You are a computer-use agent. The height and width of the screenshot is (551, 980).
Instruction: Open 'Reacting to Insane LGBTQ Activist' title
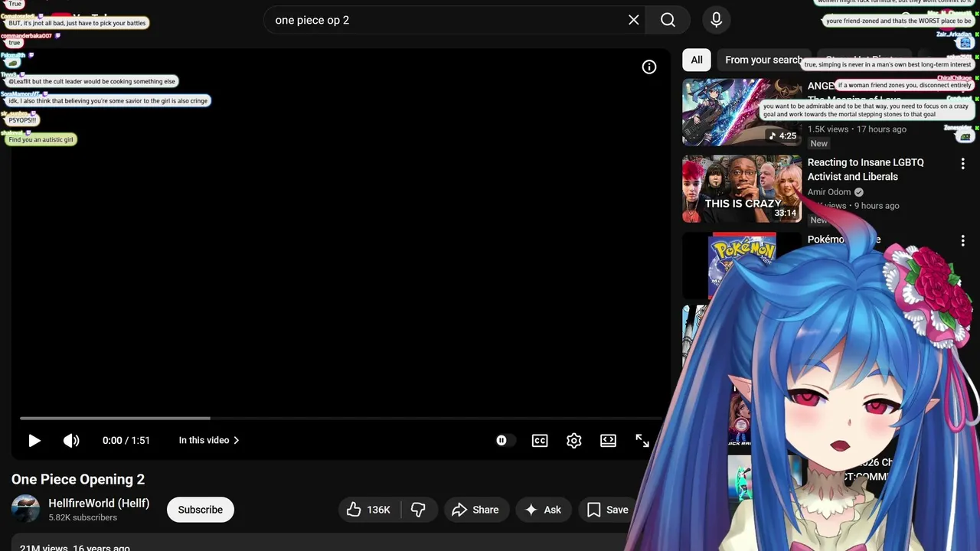[866, 169]
